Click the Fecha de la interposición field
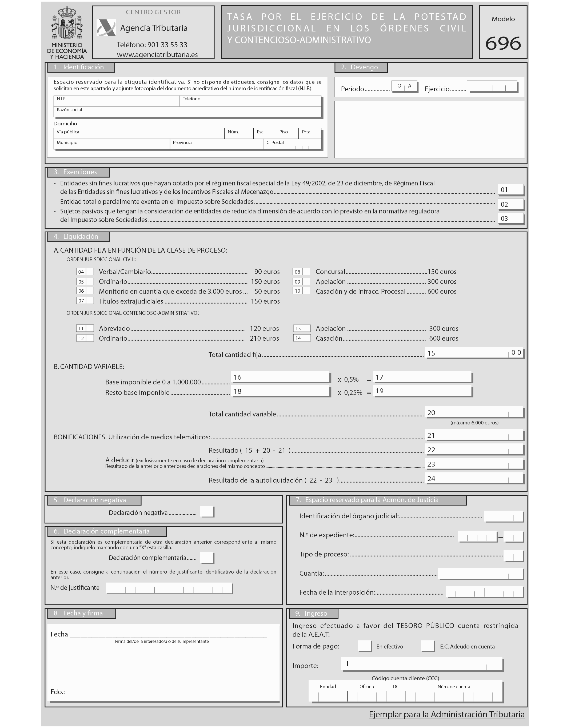 (485, 592)
